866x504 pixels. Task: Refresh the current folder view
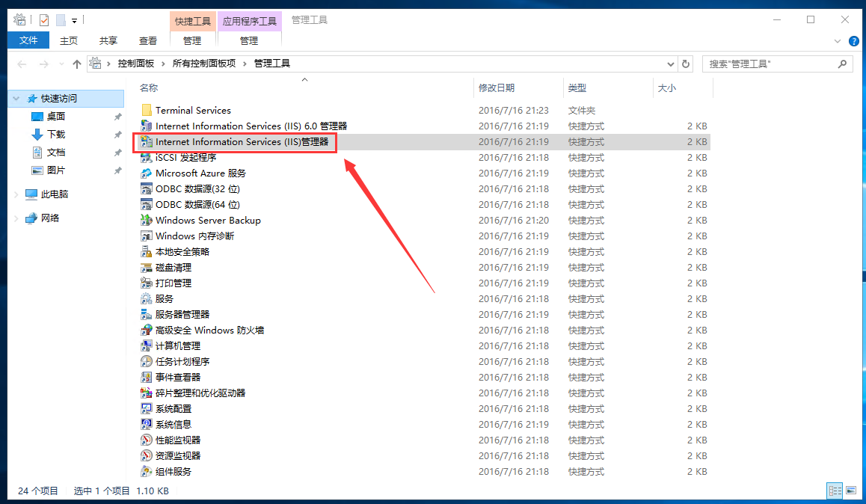point(686,64)
